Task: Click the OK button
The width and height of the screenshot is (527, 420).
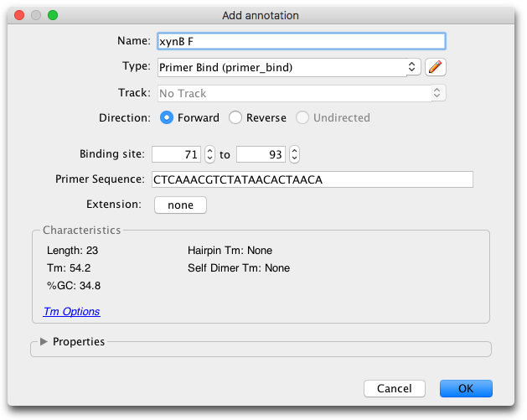Action: [x=466, y=388]
